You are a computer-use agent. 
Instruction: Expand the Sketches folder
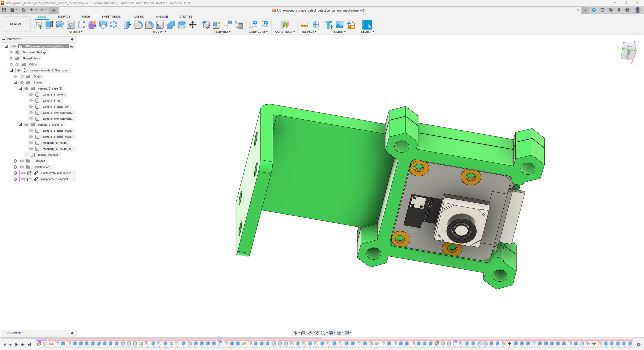click(16, 161)
